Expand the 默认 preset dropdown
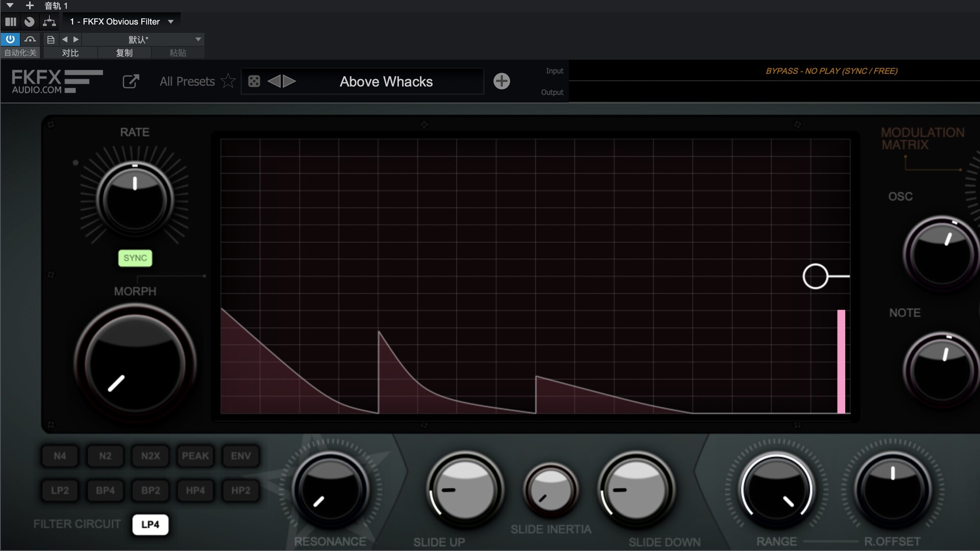This screenshot has height=551, width=980. [x=198, y=39]
